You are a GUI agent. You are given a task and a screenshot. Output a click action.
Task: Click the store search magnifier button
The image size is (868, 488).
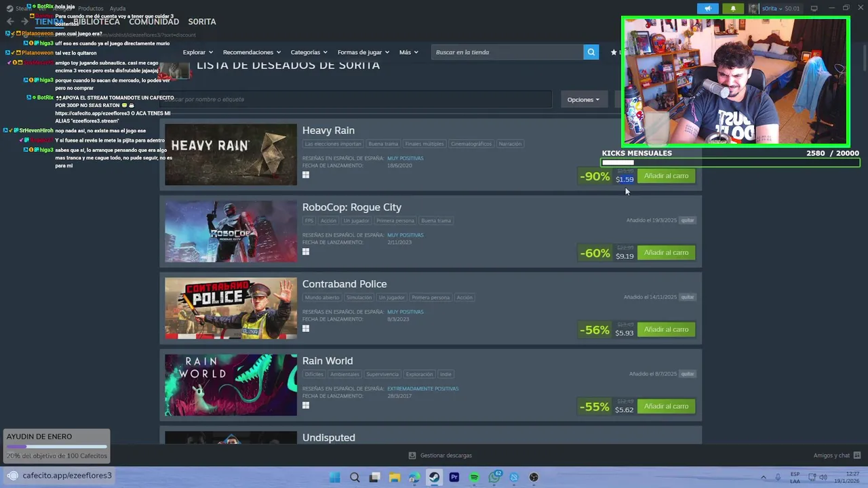click(x=591, y=52)
